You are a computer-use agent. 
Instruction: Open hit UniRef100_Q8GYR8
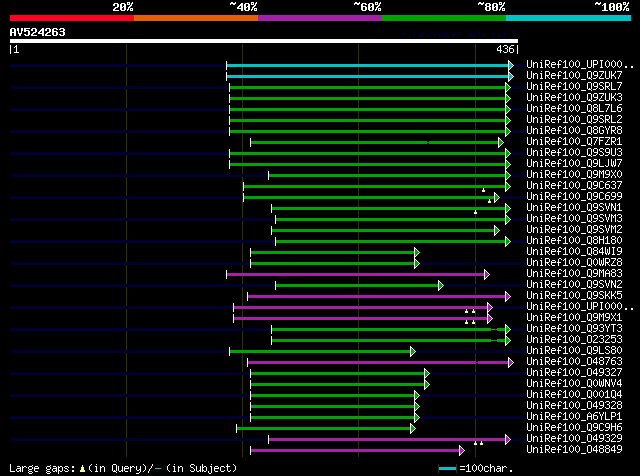point(574,131)
